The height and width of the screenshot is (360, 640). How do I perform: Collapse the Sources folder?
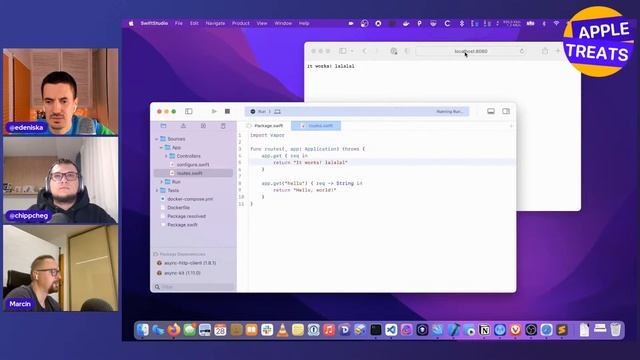coord(157,139)
